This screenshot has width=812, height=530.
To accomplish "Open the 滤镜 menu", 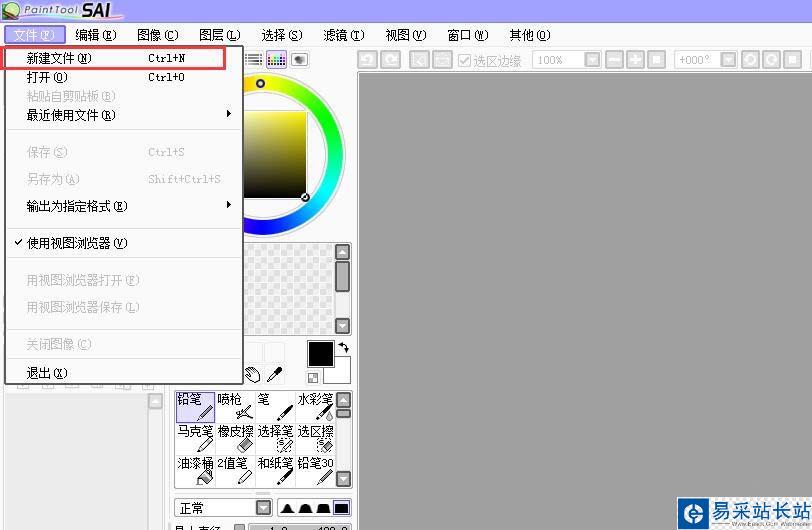I will pyautogui.click(x=344, y=35).
